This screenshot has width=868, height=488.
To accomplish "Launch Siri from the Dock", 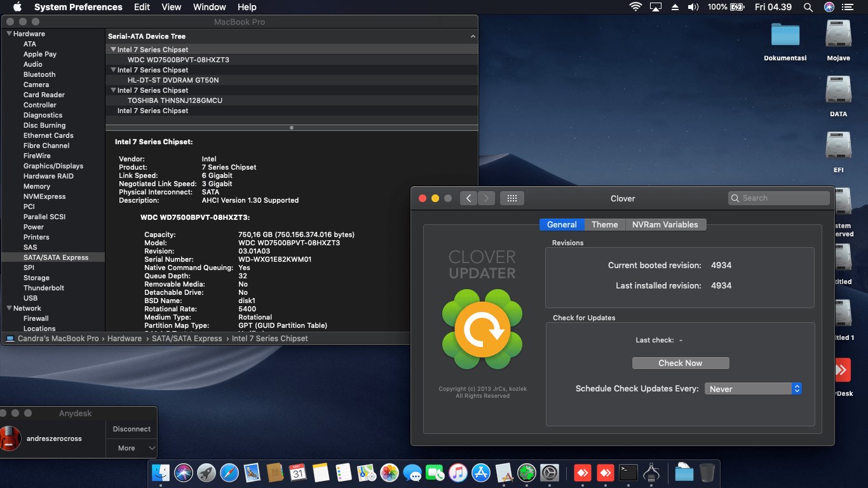I will pos(184,473).
